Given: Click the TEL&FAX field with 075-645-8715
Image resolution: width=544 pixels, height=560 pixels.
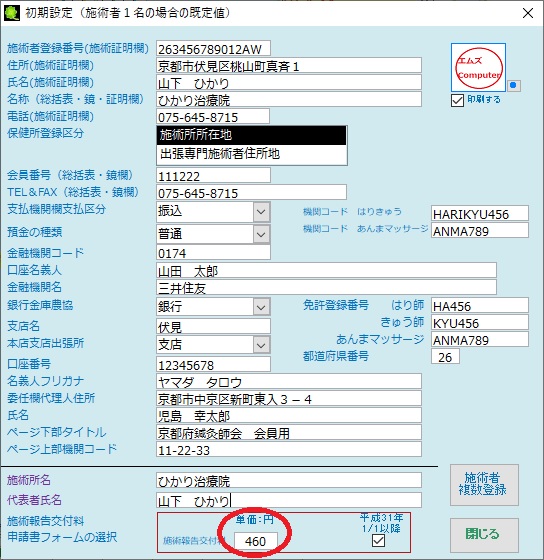Looking at the screenshot, I should pos(251,192).
